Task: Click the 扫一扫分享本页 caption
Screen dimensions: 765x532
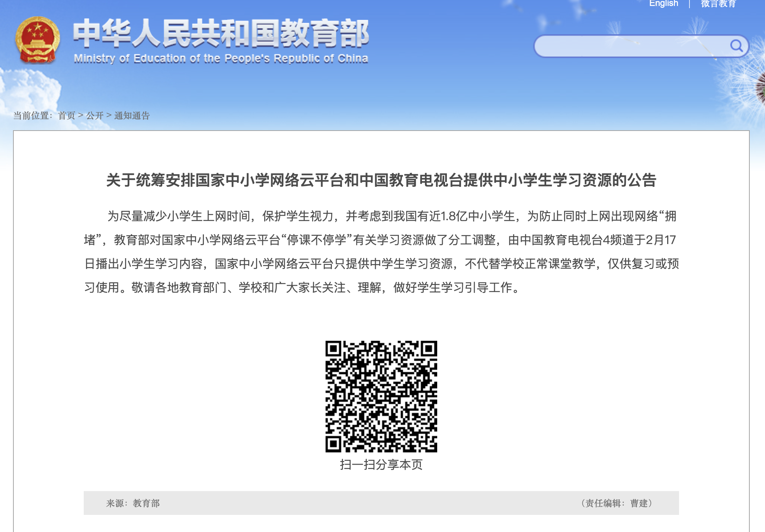Action: (x=381, y=465)
